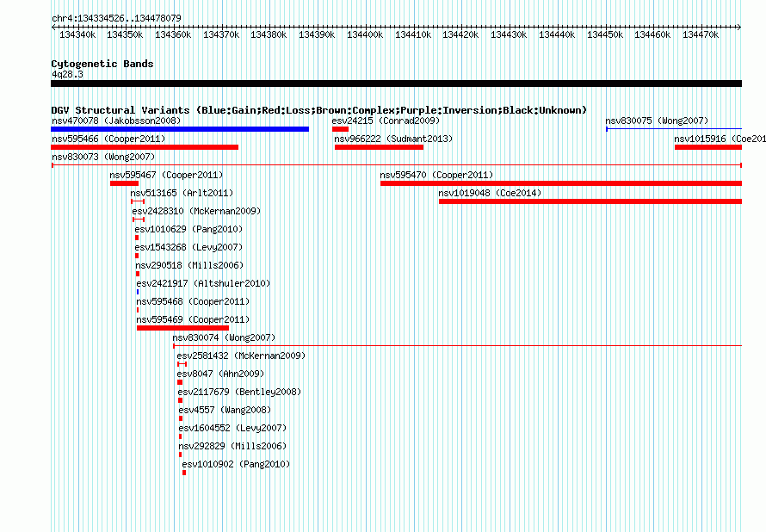Open variant esv24215 (Conrad2009)
This screenshot has width=766, height=532.
pyautogui.click(x=386, y=121)
